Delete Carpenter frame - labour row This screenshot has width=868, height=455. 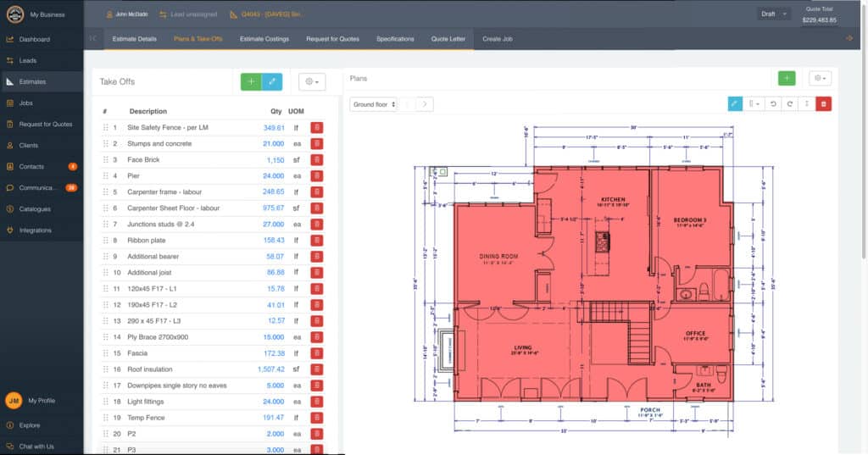(x=317, y=192)
